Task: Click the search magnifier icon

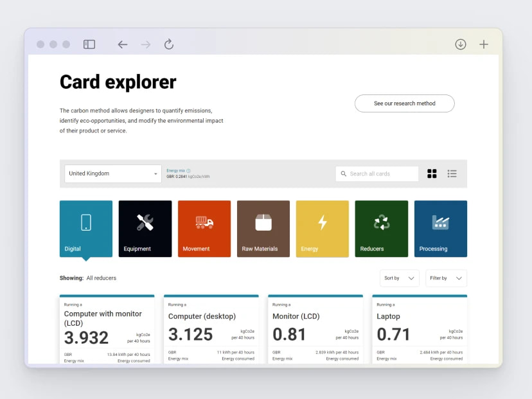Action: point(343,173)
